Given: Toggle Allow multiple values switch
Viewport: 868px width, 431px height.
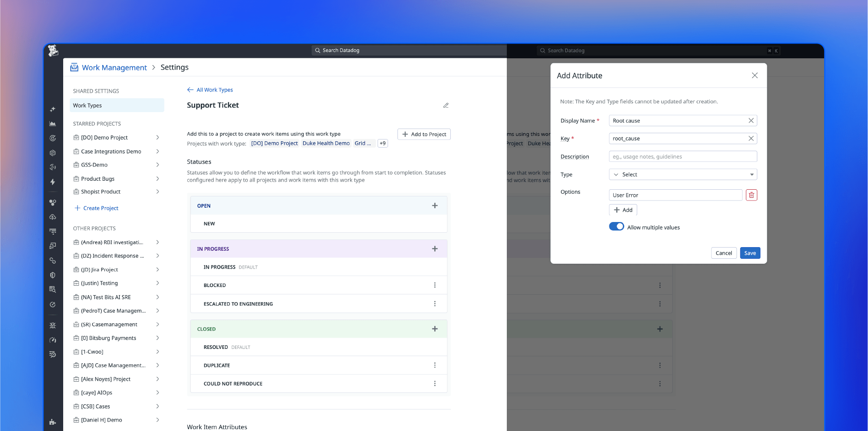Looking at the screenshot, I should 617,226.
